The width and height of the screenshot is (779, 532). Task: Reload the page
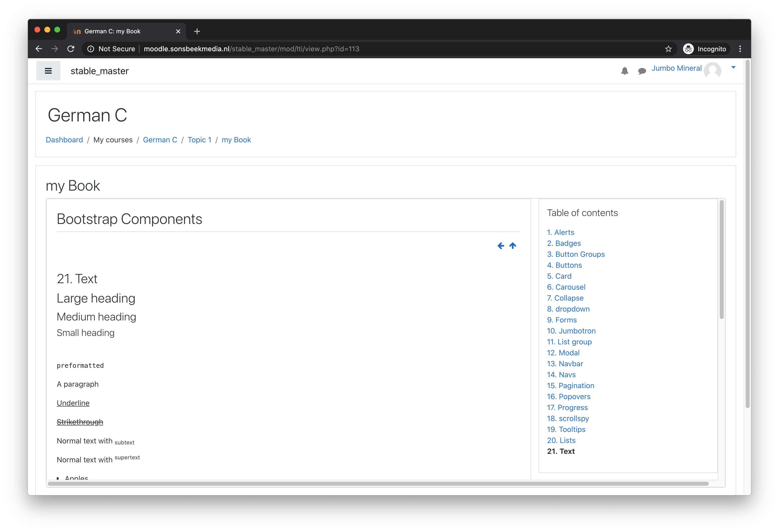[x=71, y=49]
